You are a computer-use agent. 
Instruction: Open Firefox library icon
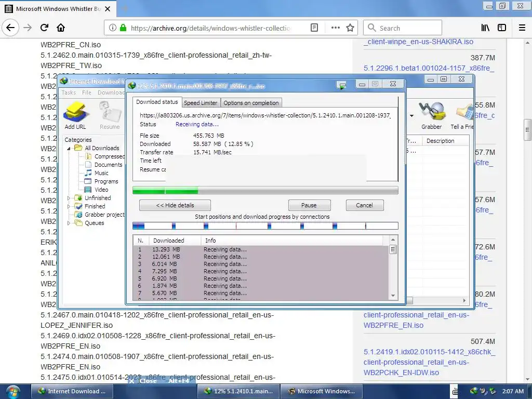[x=485, y=28]
